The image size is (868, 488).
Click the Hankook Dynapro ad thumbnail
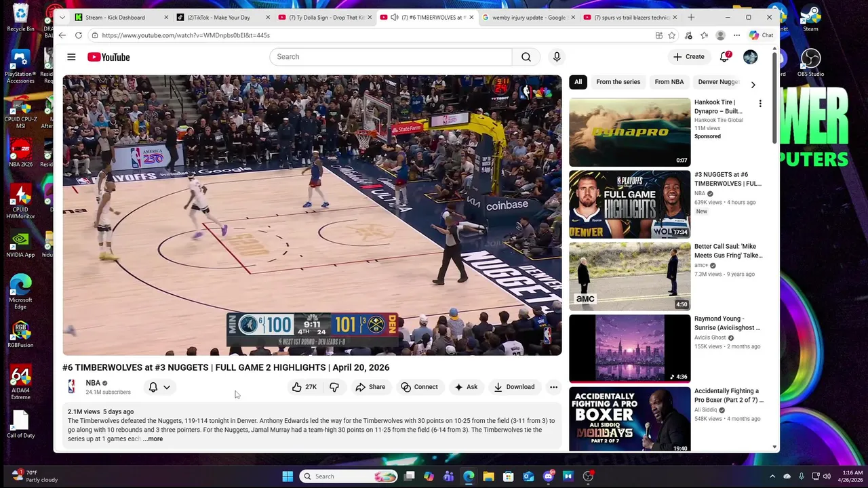[x=629, y=132]
